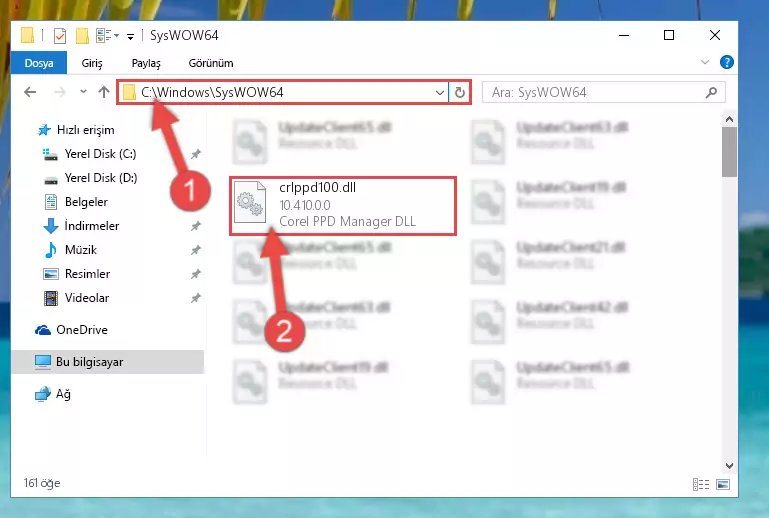The height and width of the screenshot is (518, 769).
Task: Switch to large thumbnails view in status bar
Action: click(723, 485)
